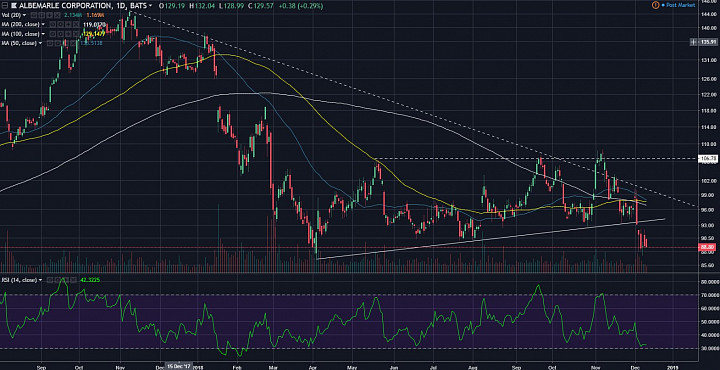720x370 pixels.
Task: Click the high price value 132.04
Action: coord(204,6)
